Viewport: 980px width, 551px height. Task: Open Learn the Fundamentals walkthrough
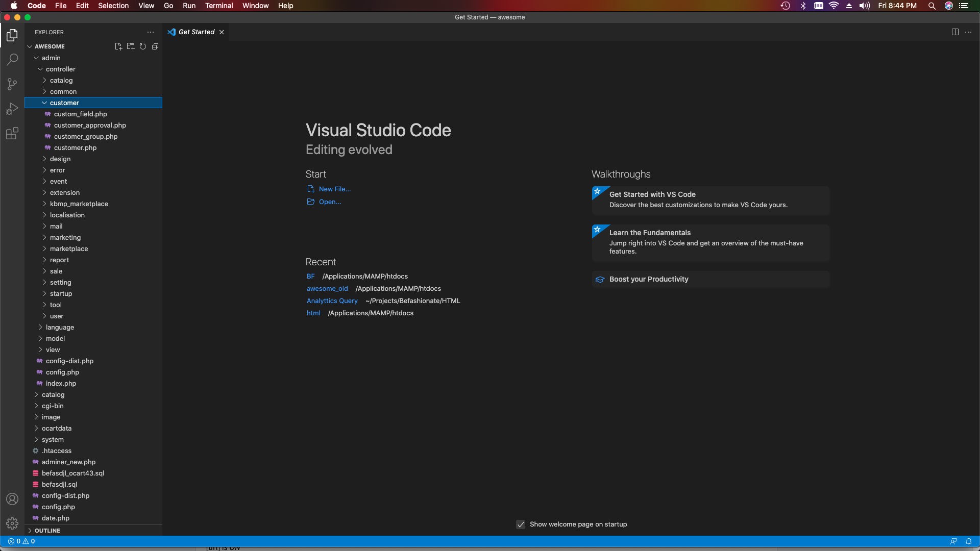point(710,243)
